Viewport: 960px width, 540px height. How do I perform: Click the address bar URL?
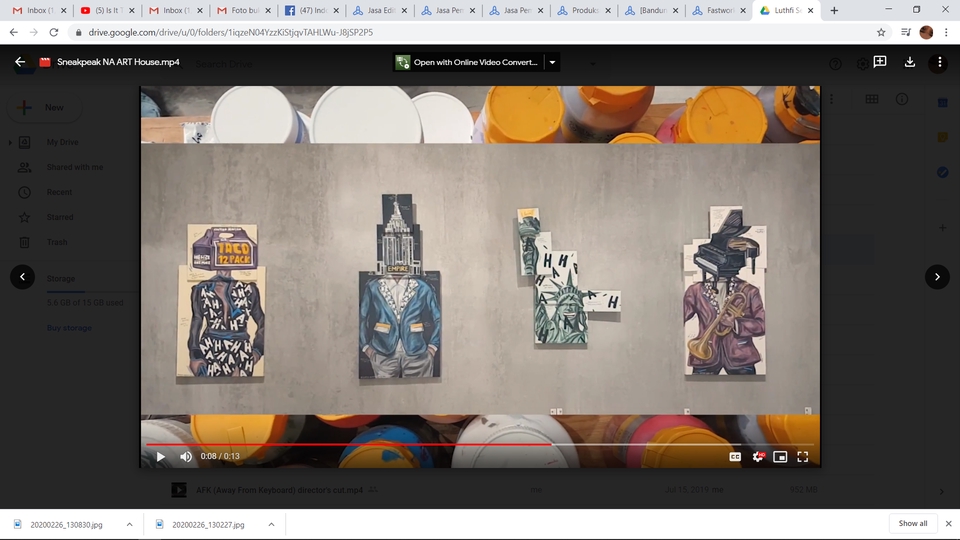(x=230, y=32)
